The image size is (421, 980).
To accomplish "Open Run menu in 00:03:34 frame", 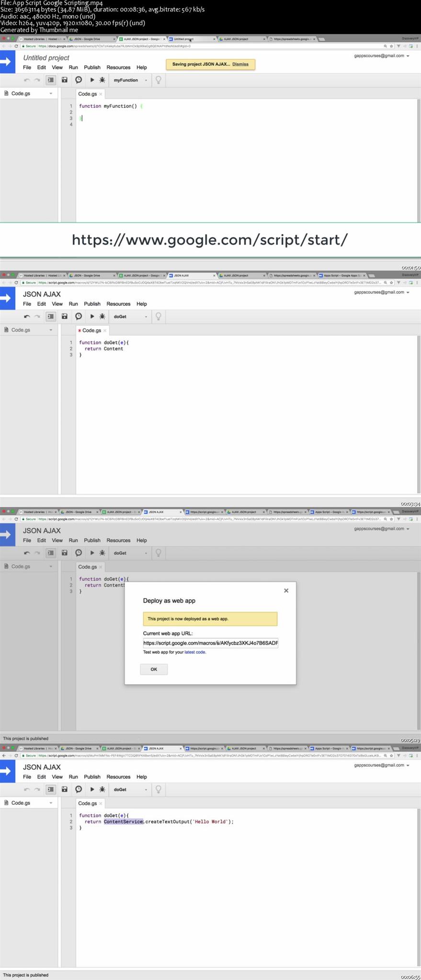I will (73, 304).
